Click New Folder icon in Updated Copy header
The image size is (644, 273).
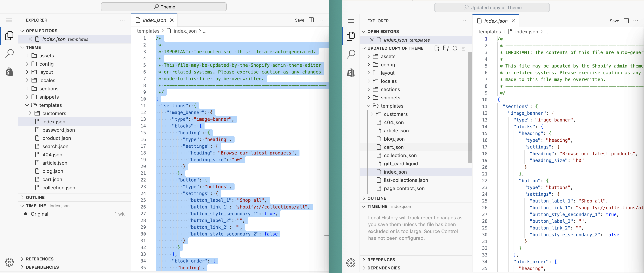point(446,48)
